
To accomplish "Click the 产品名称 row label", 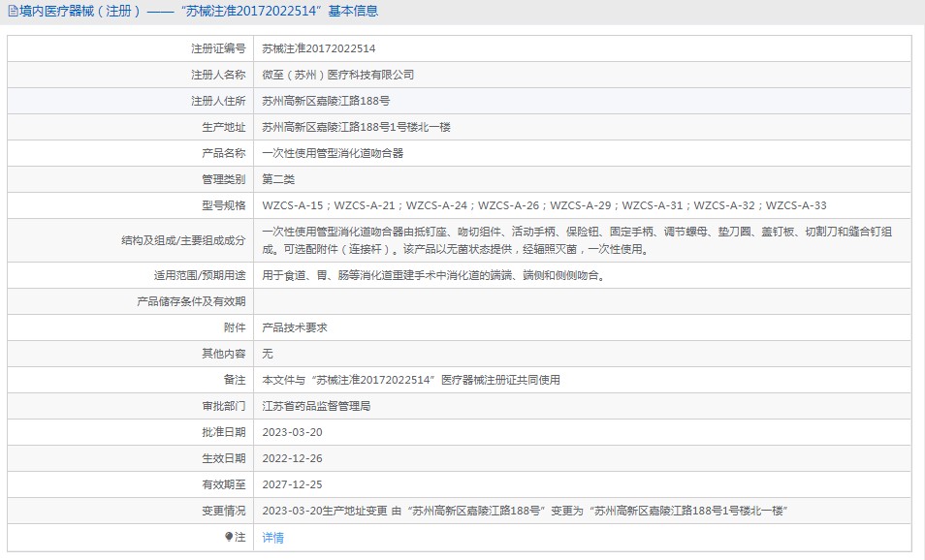I will 224,153.
